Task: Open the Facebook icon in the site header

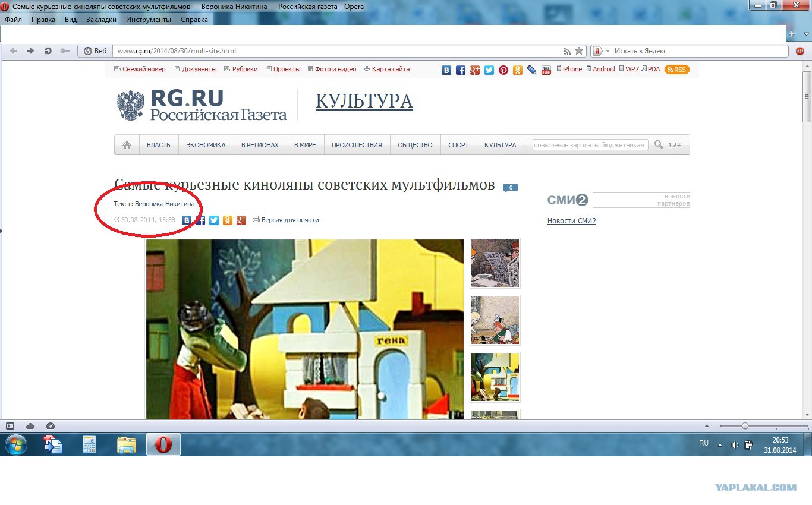Action: [461, 70]
